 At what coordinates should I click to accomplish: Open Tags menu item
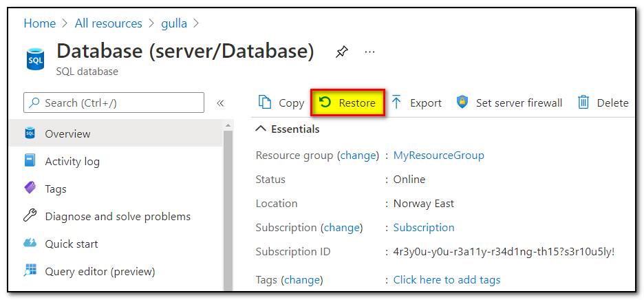116,189
